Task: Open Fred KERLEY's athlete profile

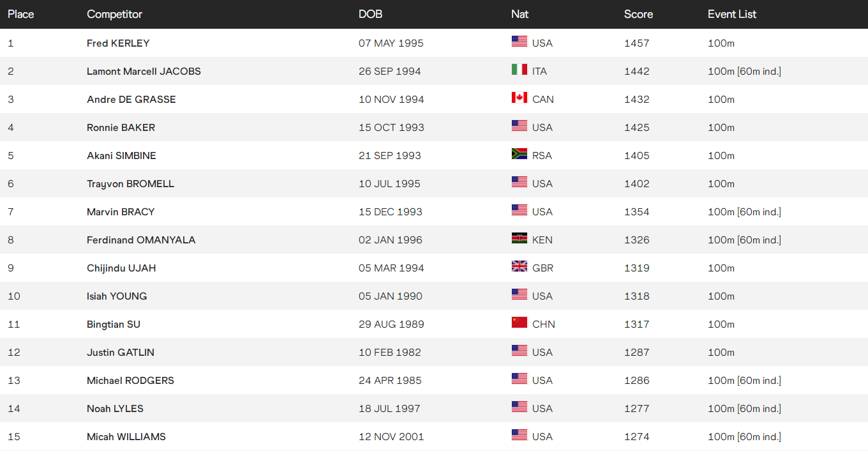Action: click(118, 43)
